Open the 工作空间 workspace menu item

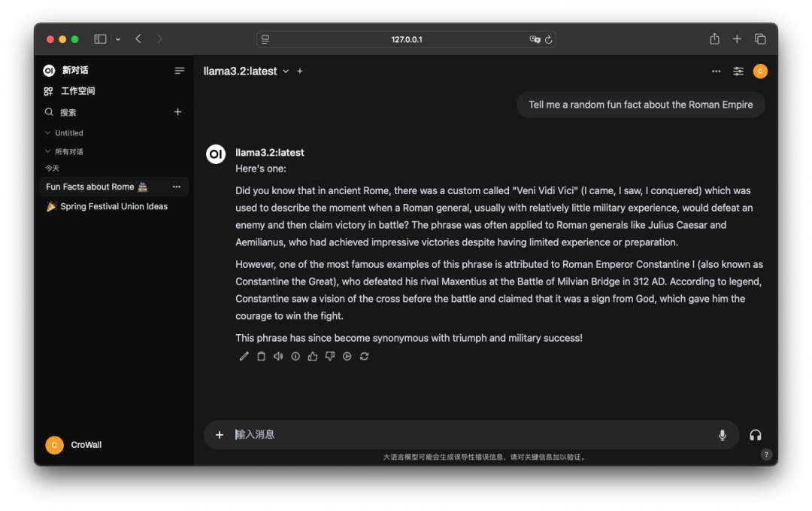coord(69,91)
